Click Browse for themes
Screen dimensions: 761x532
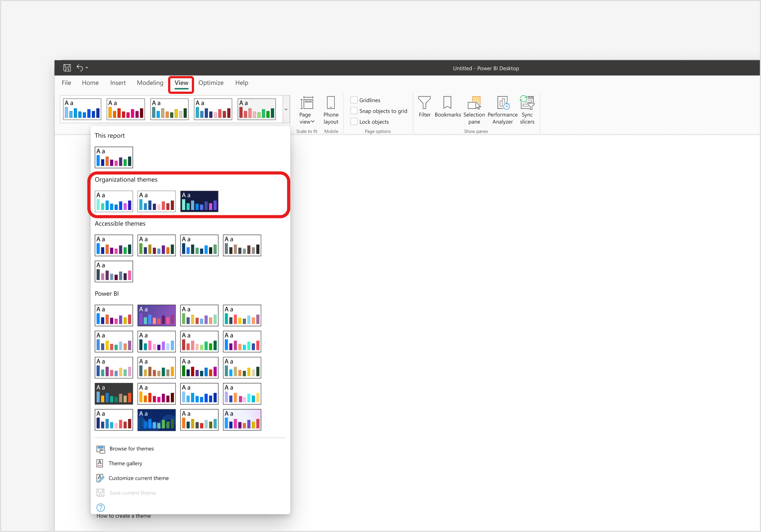tap(131, 449)
